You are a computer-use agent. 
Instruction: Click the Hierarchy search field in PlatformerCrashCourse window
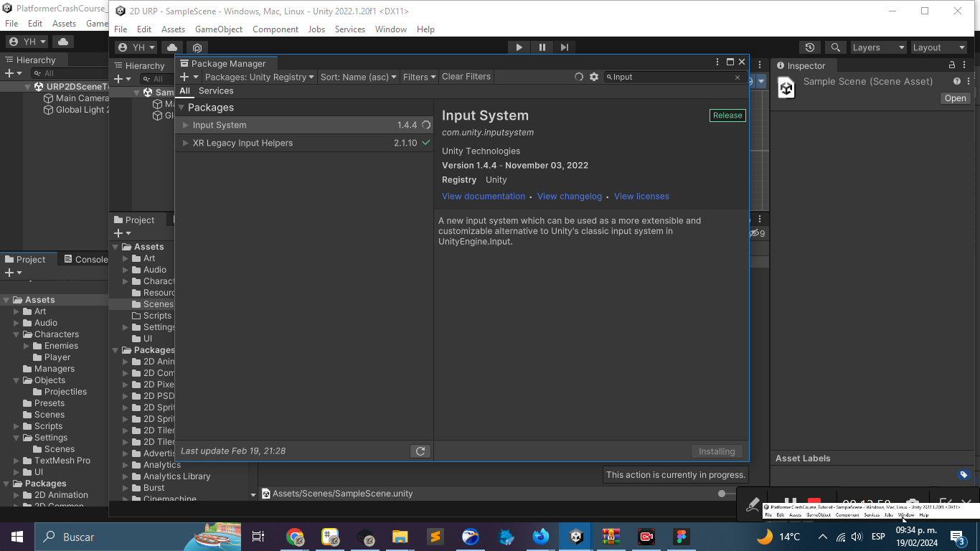70,73
